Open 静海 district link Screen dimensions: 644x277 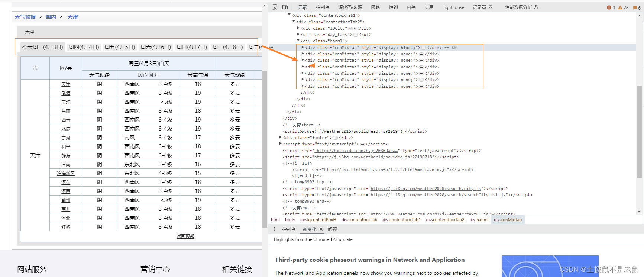(x=66, y=156)
